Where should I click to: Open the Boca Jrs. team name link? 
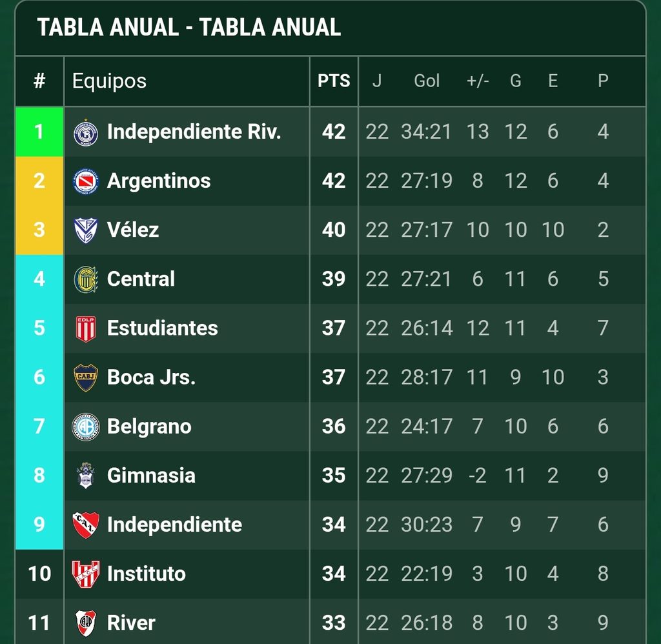click(x=151, y=377)
